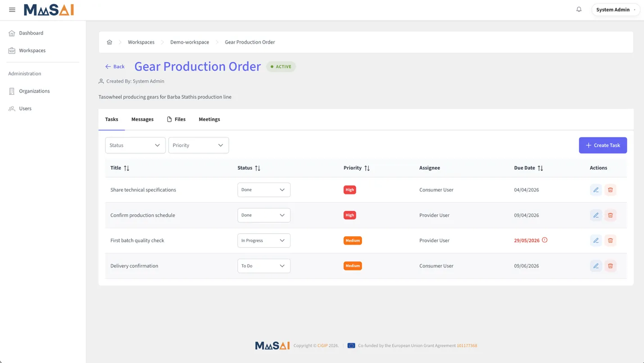Change status of Confirm production schedule
Image resolution: width=644 pixels, height=363 pixels.
click(264, 215)
